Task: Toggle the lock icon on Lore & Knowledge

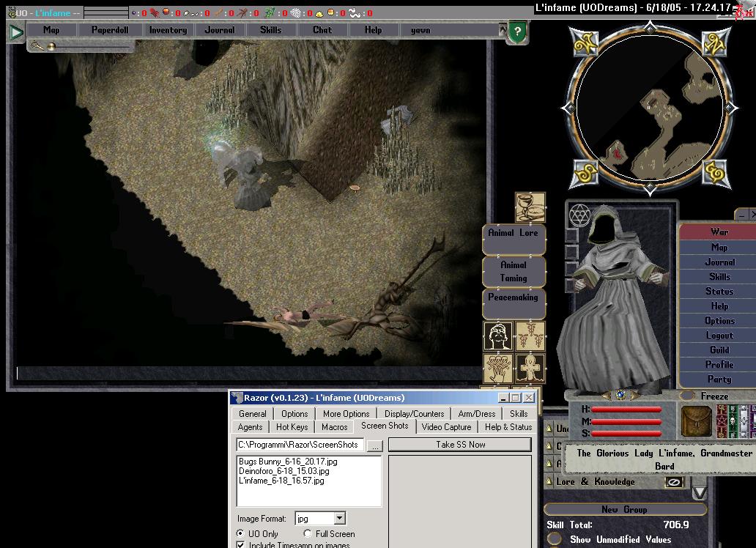Action: [x=674, y=482]
